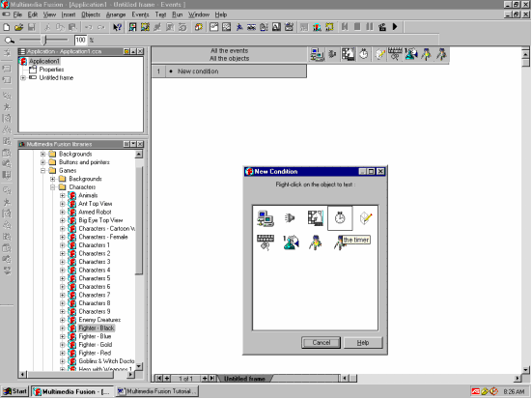Click the Create new objects icon in header row

[379, 54]
